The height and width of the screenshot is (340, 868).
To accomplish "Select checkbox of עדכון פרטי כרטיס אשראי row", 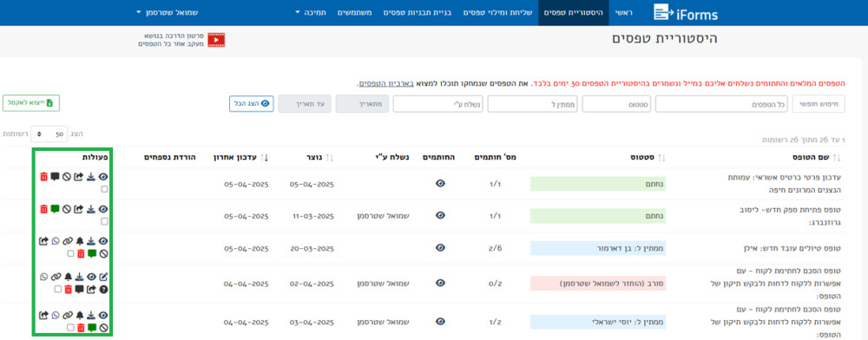I will click(x=105, y=189).
